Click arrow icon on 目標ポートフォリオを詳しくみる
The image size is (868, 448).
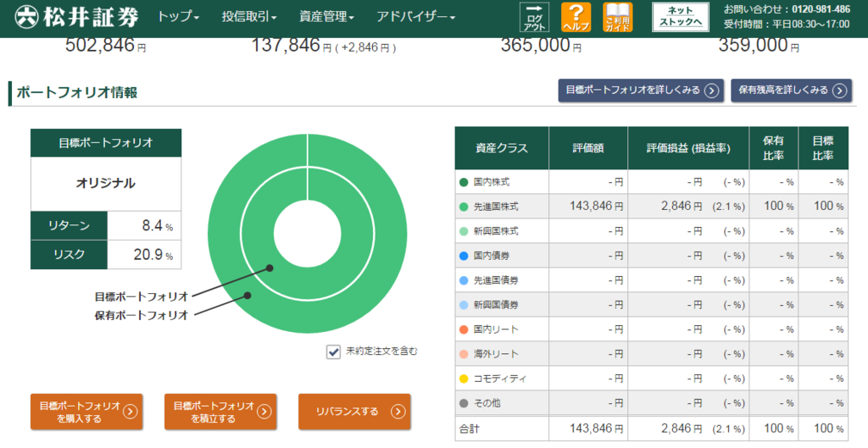[x=711, y=90]
